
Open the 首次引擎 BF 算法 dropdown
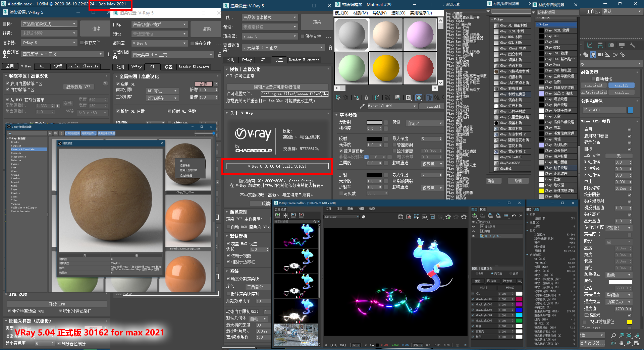[162, 91]
